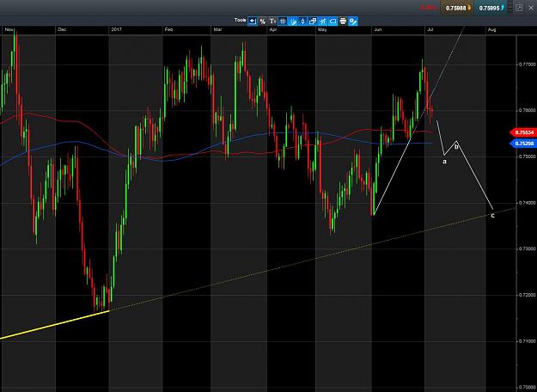537x392 pixels.
Task: Click the detach window icon top right
Action: 519,8
